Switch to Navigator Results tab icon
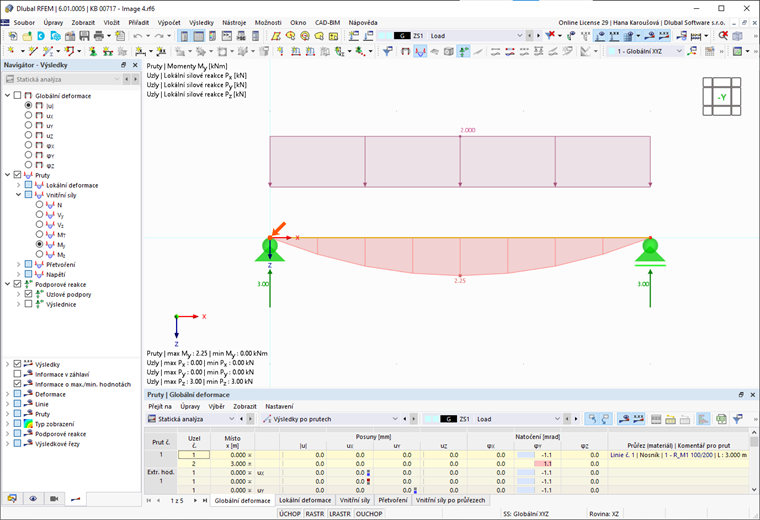This screenshot has width=760, height=520. pyautogui.click(x=75, y=499)
